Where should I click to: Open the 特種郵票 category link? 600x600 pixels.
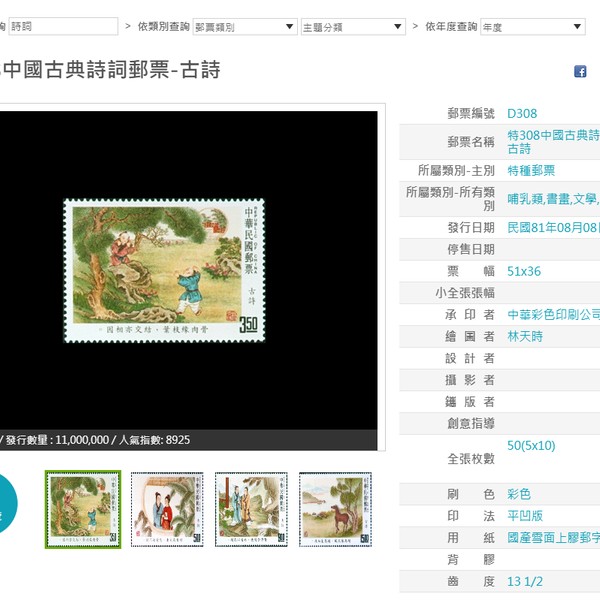pos(531,171)
